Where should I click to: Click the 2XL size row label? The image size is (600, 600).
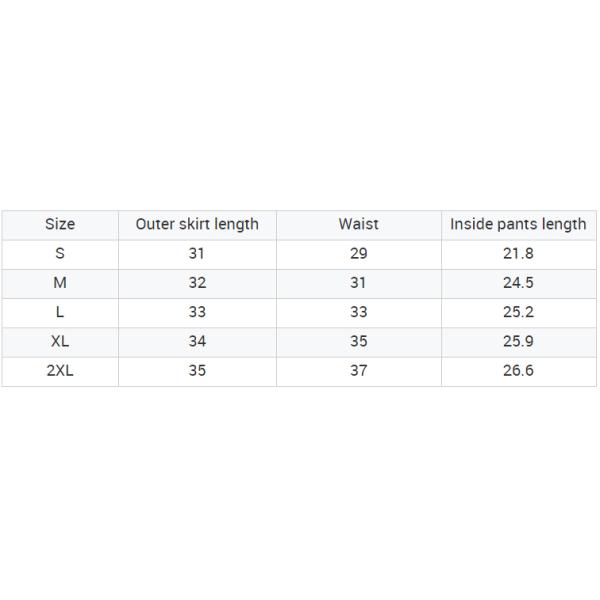60,371
